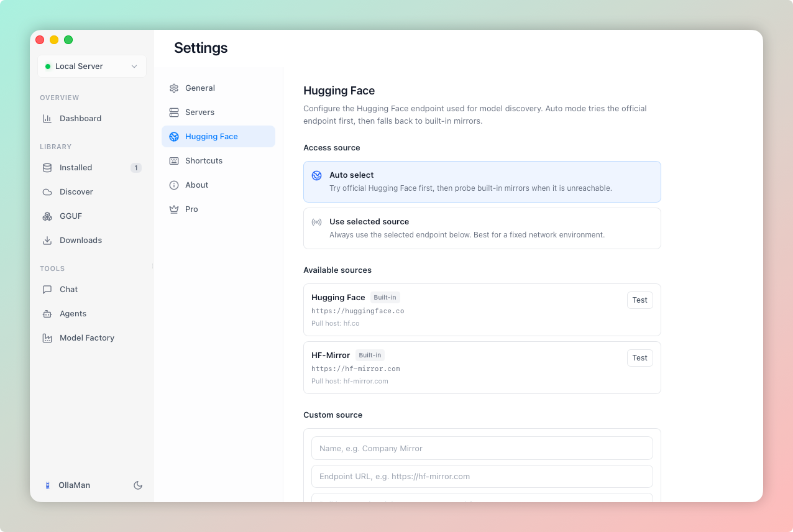793x532 pixels.
Task: Click the Servers stack icon
Action: (174, 112)
